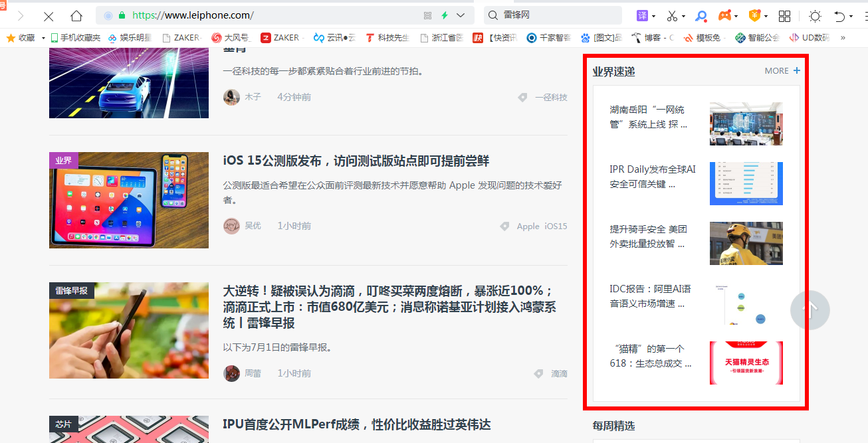Click the undo closed-tab arrow icon

(x=840, y=15)
